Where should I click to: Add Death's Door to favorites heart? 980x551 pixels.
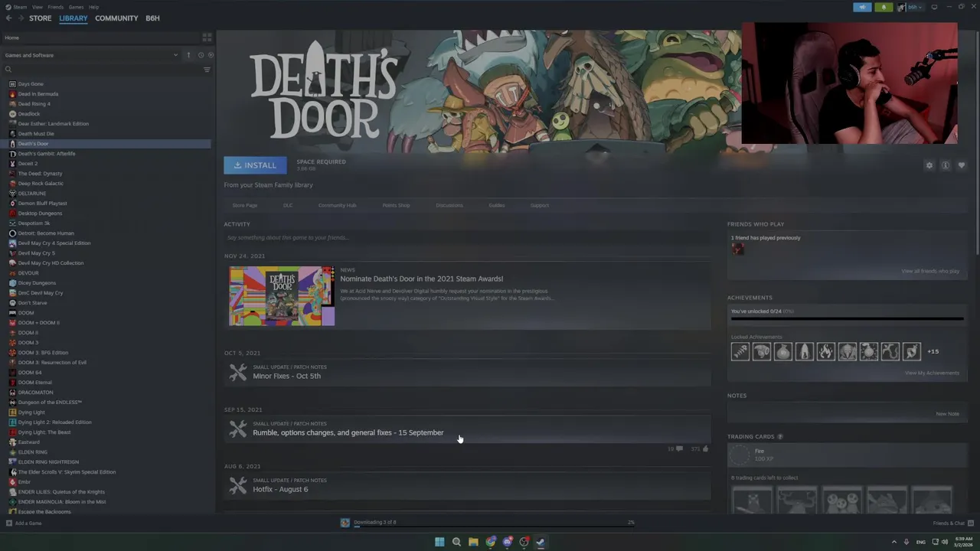(x=962, y=165)
